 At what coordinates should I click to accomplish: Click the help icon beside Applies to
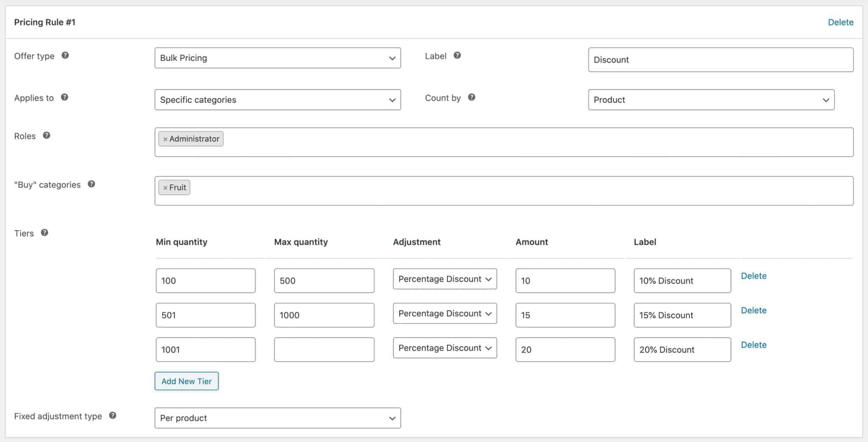pyautogui.click(x=64, y=97)
